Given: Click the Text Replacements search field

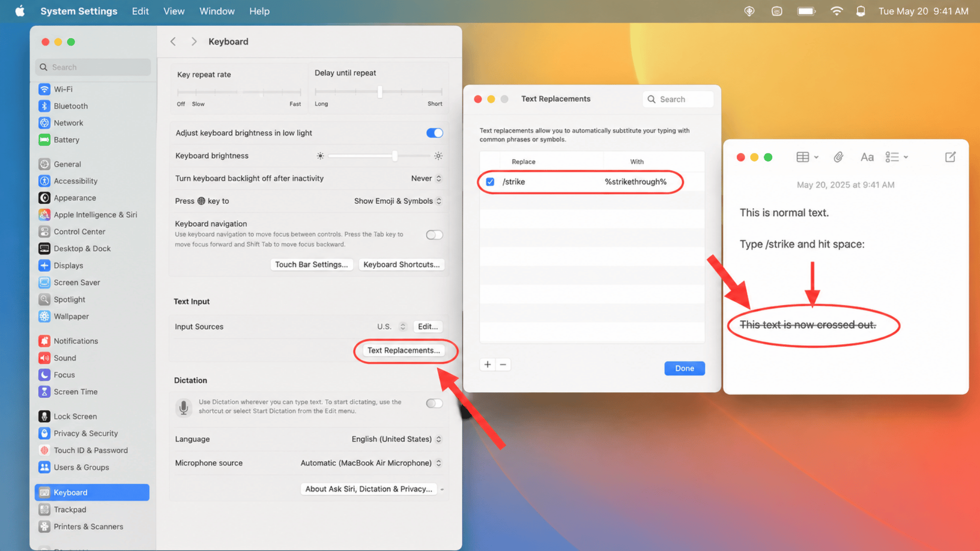Looking at the screenshot, I should 678,99.
